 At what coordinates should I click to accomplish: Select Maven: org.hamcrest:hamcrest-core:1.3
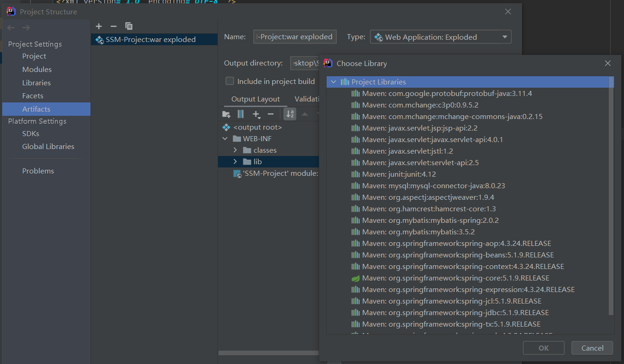(429, 209)
